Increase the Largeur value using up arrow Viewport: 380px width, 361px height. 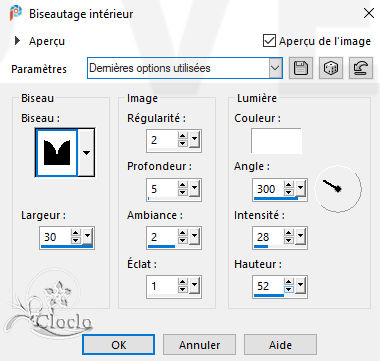point(76,233)
